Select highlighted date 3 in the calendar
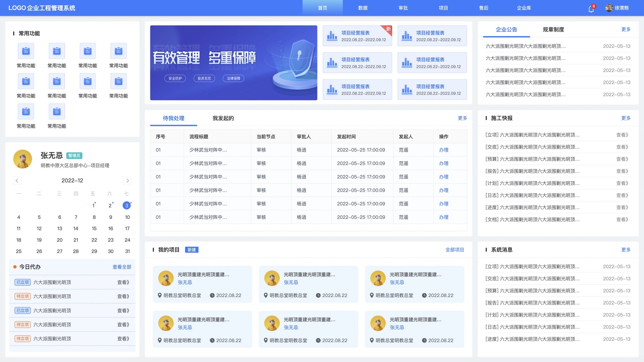The width and height of the screenshot is (644, 362). [127, 206]
